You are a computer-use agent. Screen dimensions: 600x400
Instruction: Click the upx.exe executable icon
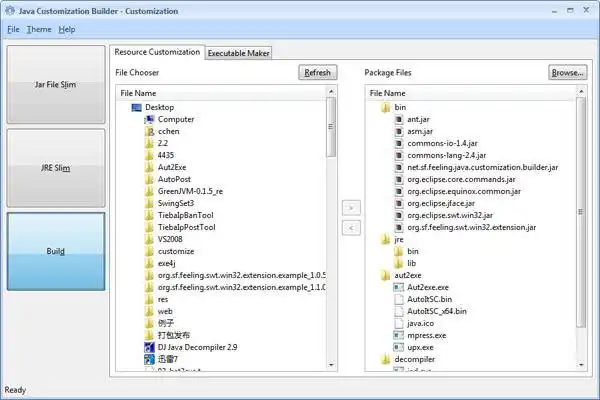399,347
